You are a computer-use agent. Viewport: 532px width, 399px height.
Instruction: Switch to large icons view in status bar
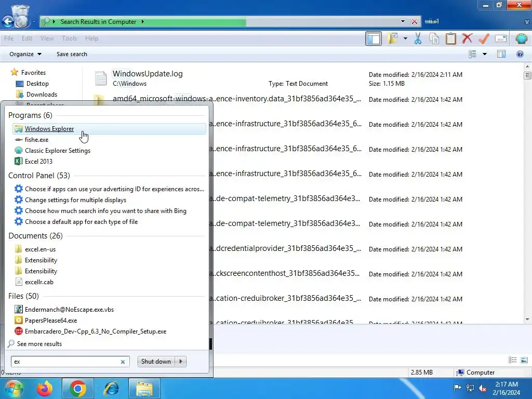pos(524,360)
